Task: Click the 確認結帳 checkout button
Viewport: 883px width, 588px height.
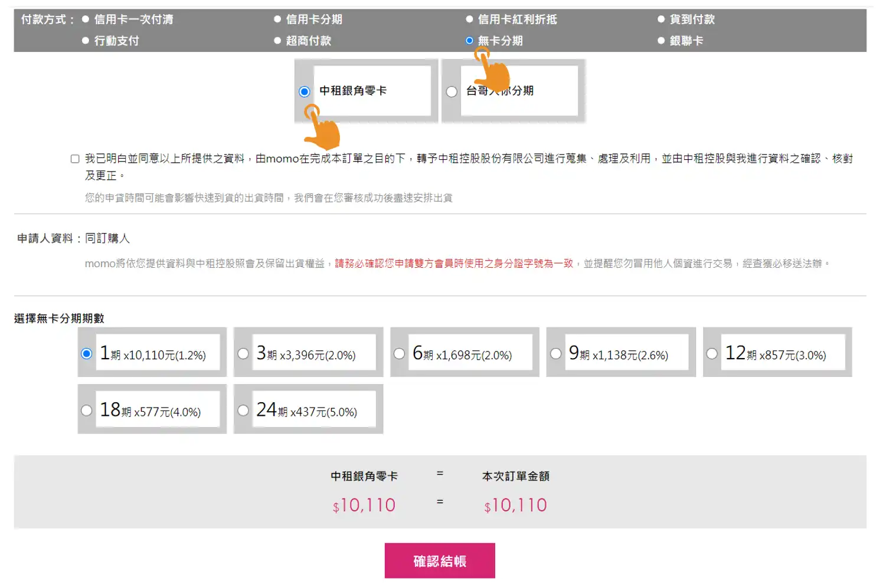Action: pos(440,561)
